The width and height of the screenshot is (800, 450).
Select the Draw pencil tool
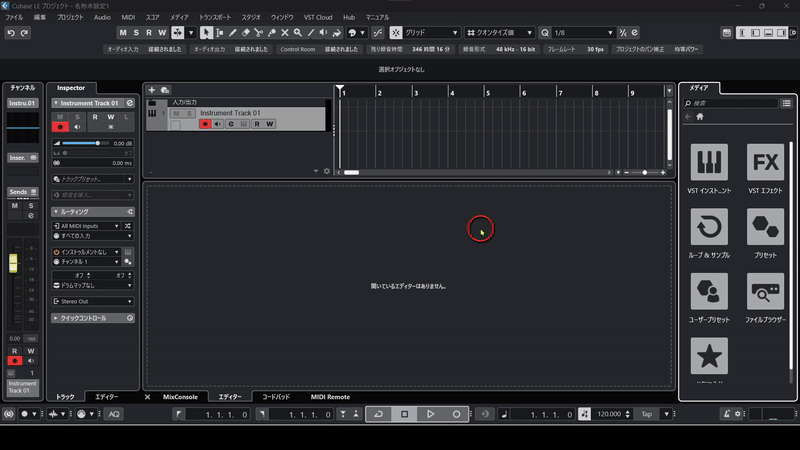(233, 33)
